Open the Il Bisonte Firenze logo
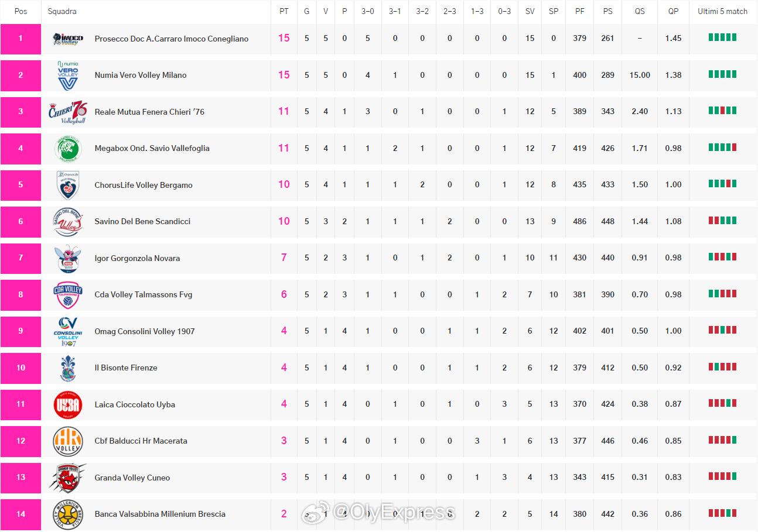The height and width of the screenshot is (532, 758). point(68,368)
